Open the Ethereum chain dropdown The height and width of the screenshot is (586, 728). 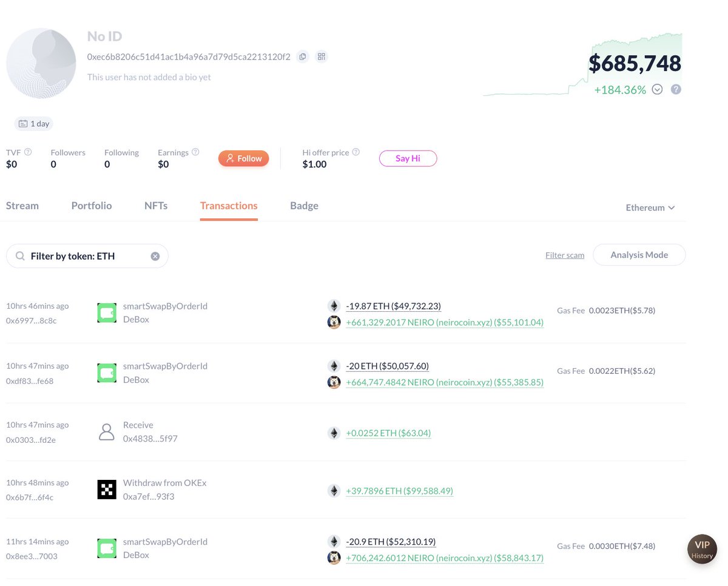coord(650,207)
